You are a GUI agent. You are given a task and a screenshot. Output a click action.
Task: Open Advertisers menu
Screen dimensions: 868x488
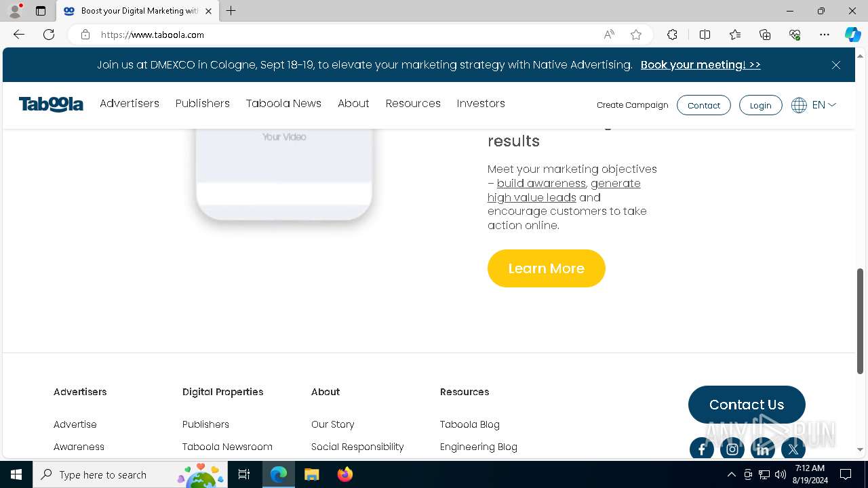pyautogui.click(x=130, y=104)
